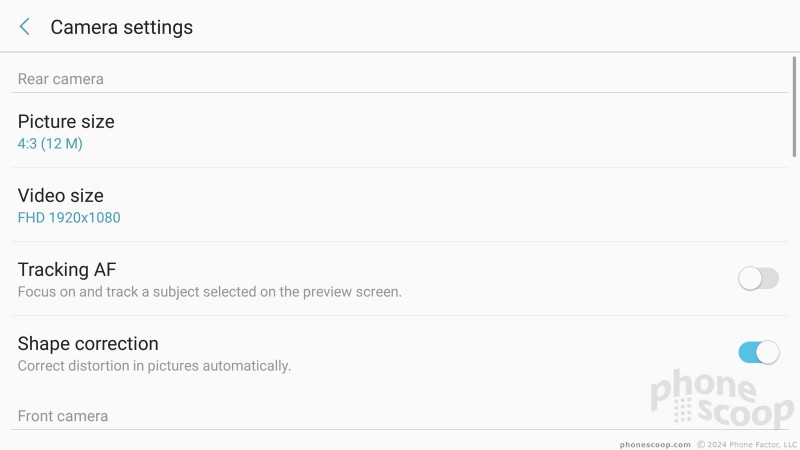800x450 pixels.
Task: Click the Rear camera section header
Action: point(61,79)
